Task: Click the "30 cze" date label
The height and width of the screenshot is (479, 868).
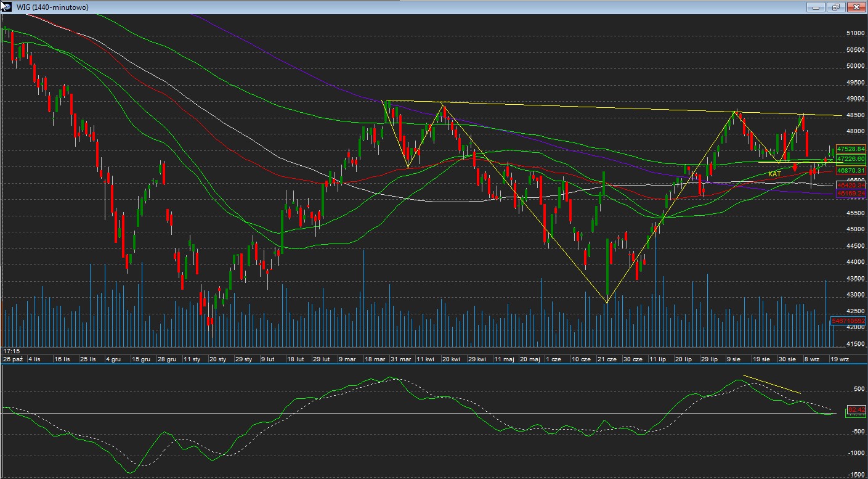Action: coord(633,358)
